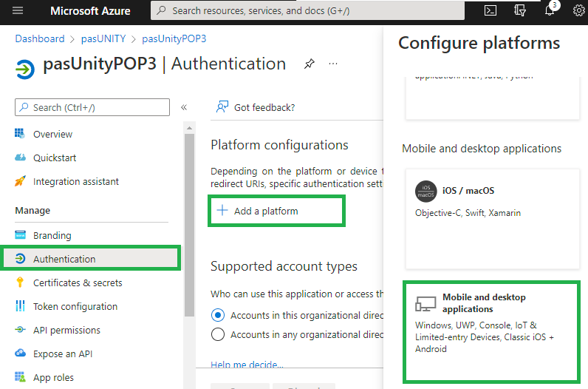The width and height of the screenshot is (588, 389).
Task: Open pasUnityPOP3 breadcrumb link
Action: pyautogui.click(x=174, y=38)
